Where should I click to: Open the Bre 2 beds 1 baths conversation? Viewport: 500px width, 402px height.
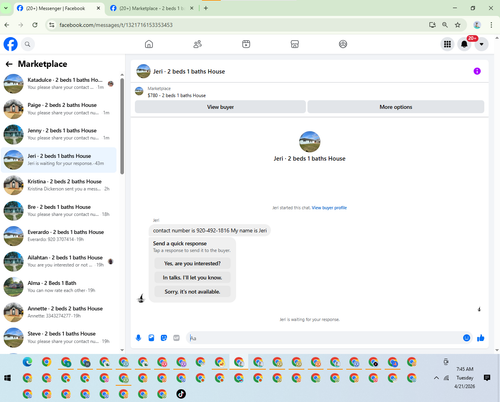[59, 210]
